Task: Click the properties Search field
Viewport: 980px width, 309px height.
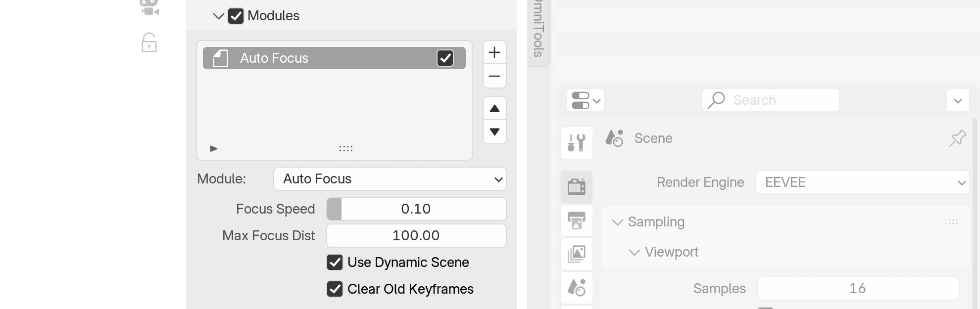Action: click(770, 100)
